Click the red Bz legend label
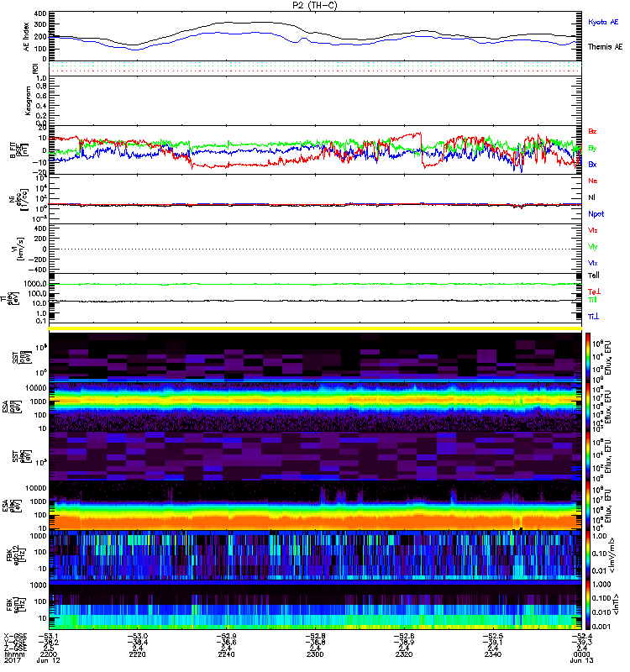This screenshot has width=630, height=672. tap(592, 131)
